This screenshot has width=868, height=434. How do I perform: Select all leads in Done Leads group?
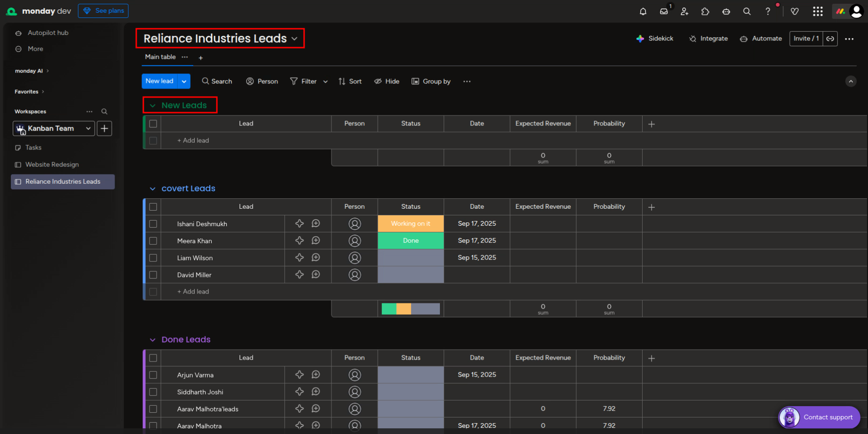pyautogui.click(x=153, y=358)
